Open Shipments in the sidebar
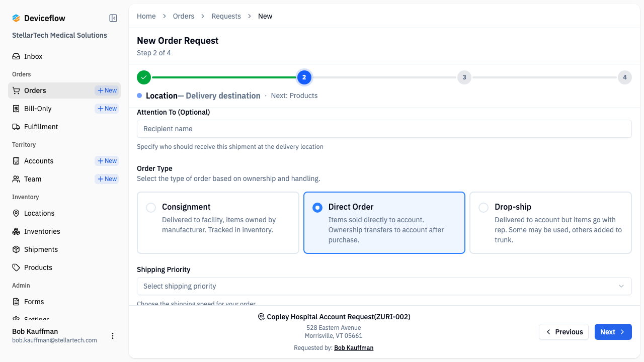The height and width of the screenshot is (362, 644). [64, 249]
